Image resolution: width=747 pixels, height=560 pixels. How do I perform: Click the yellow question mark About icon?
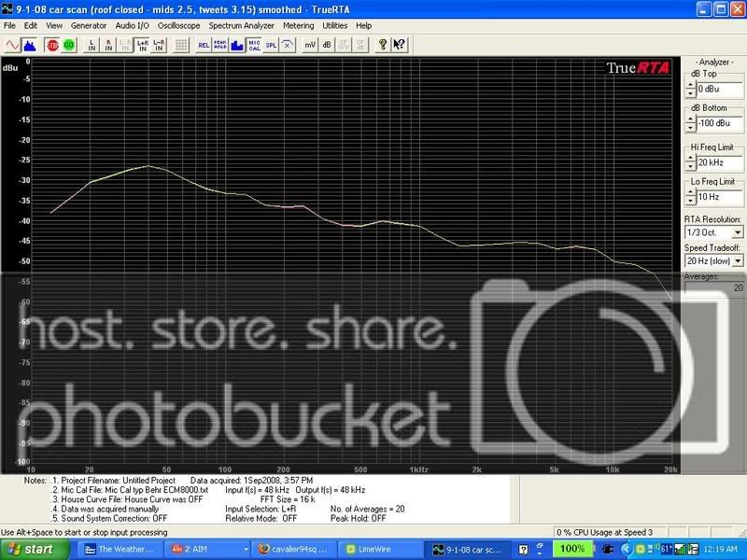point(383,45)
